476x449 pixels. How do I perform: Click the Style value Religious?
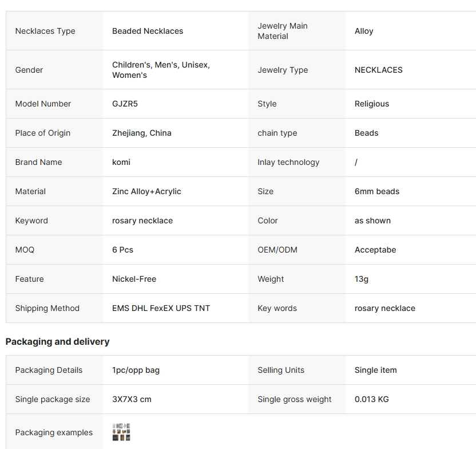tap(372, 104)
